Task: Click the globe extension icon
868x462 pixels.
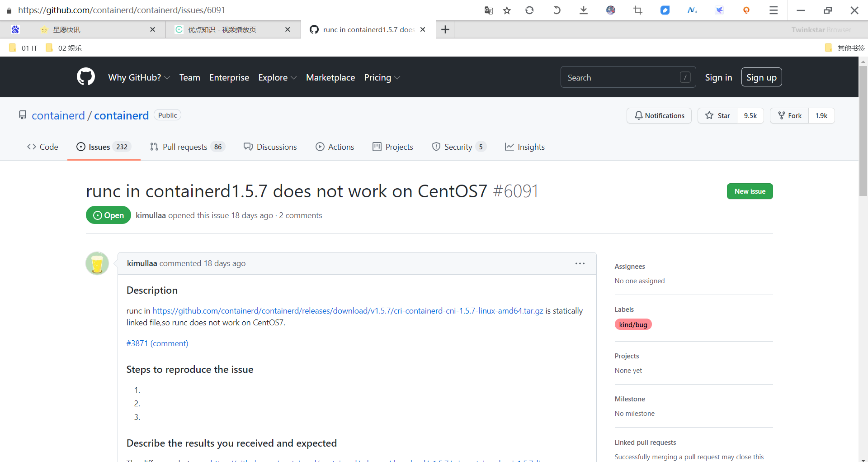Action: [611, 10]
